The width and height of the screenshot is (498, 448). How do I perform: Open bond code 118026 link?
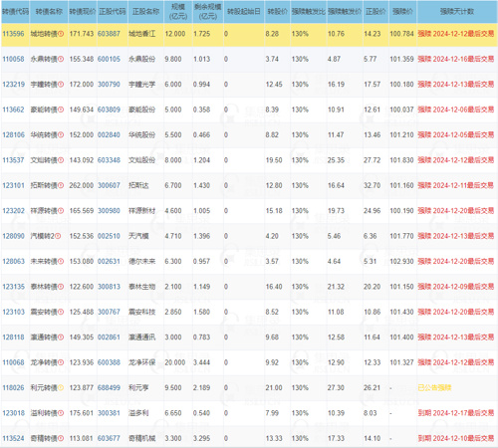pos(13,387)
